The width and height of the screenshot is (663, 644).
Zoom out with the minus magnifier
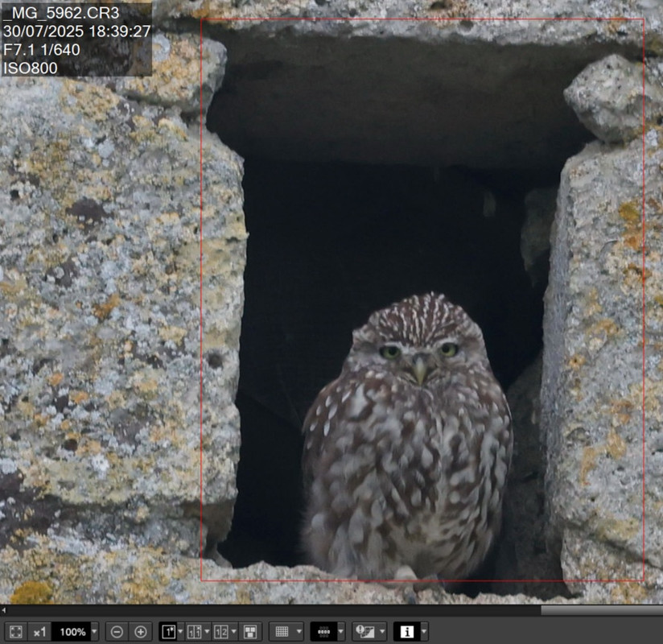(x=117, y=632)
